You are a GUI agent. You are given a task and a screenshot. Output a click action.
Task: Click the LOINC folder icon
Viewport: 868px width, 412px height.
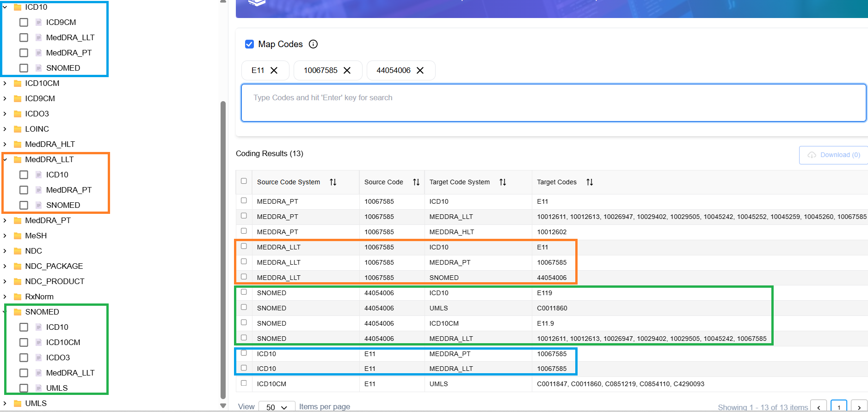tap(18, 129)
